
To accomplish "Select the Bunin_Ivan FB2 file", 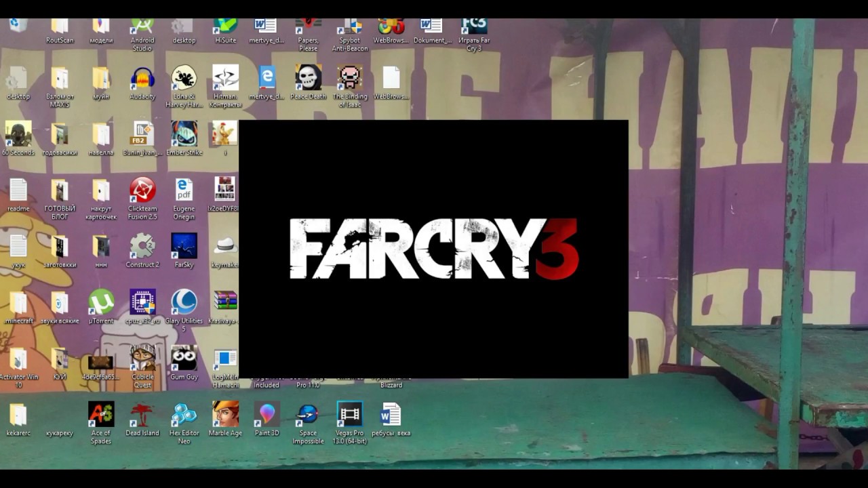I will click(x=142, y=139).
